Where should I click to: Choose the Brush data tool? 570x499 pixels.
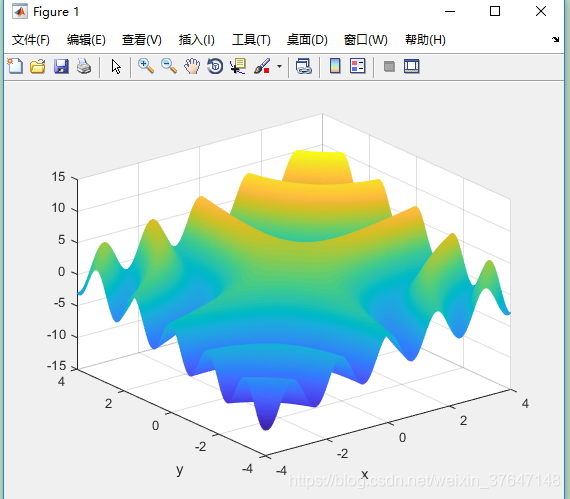(262, 67)
